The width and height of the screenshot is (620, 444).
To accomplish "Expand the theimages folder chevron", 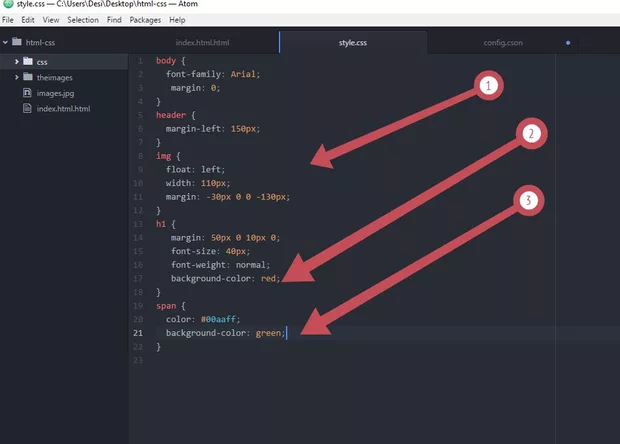I will click(x=17, y=77).
